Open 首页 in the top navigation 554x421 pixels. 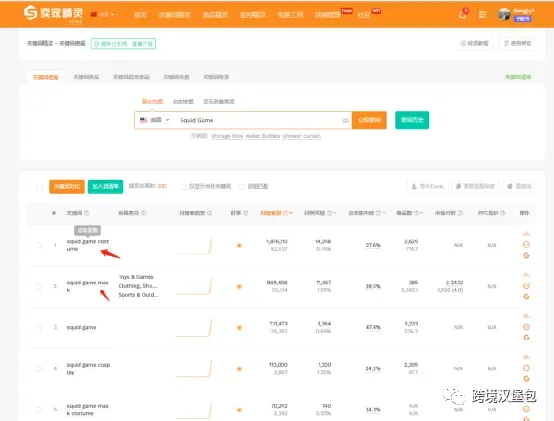[140, 15]
